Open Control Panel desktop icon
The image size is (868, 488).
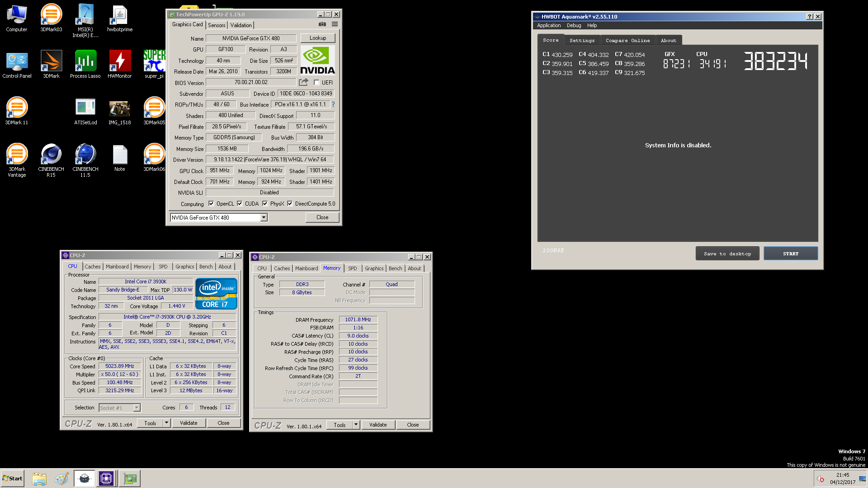[17, 65]
